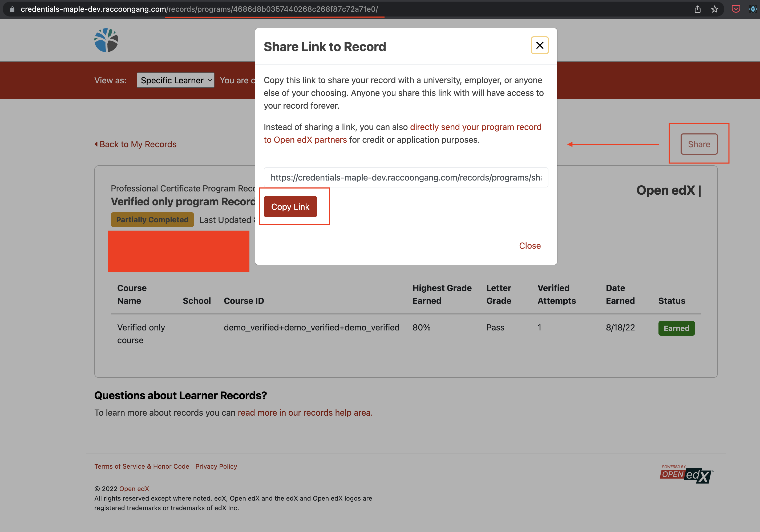Screen dimensions: 760x532
Task: Open the browser share/export icon
Action: [698, 9]
